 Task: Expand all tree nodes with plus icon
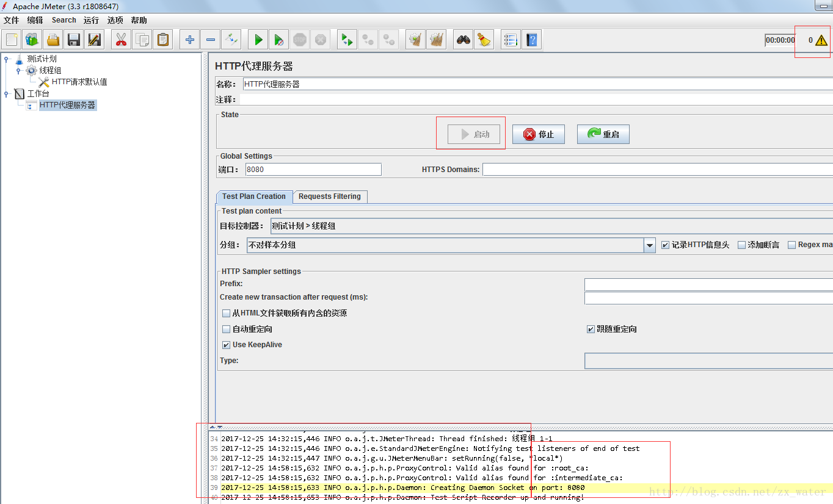190,40
